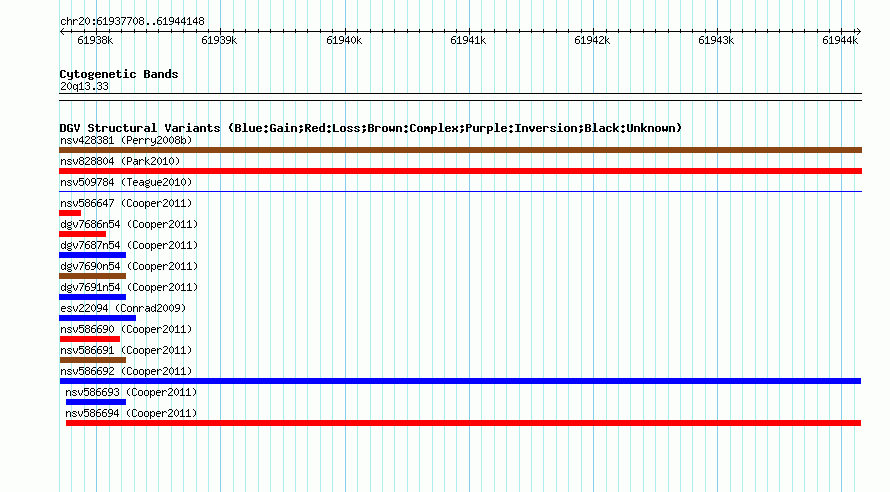Click the esv22094 (Conrad2009) label
Image resolution: width=890 pixels, height=492 pixels.
point(123,308)
